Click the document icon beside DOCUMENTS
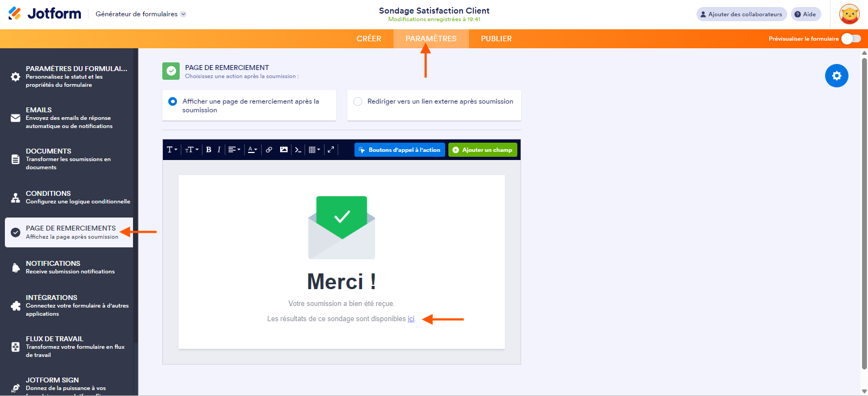The width and height of the screenshot is (868, 396). 16,159
